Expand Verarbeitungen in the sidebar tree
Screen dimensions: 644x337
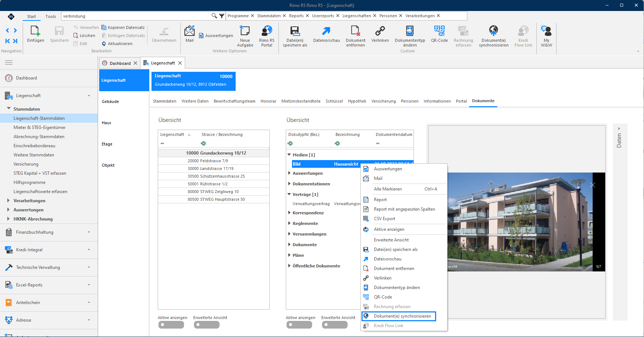[x=8, y=200]
